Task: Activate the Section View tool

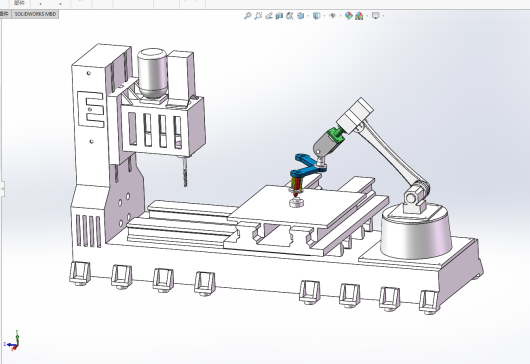Action: click(x=279, y=16)
